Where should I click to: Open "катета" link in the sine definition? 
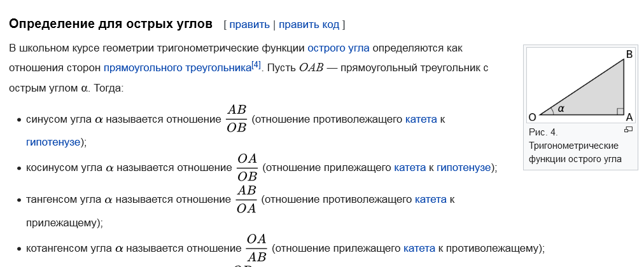coord(421,120)
